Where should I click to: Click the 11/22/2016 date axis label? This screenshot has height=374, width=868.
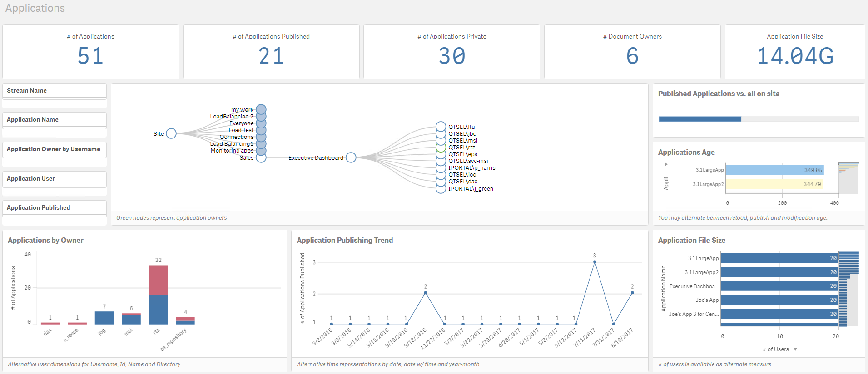[x=433, y=339]
